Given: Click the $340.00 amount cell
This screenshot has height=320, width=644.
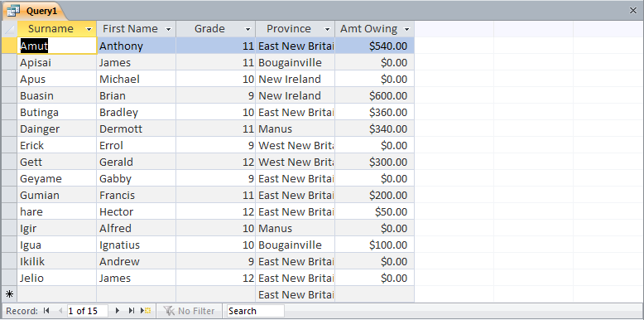Looking at the screenshot, I should (x=375, y=128).
